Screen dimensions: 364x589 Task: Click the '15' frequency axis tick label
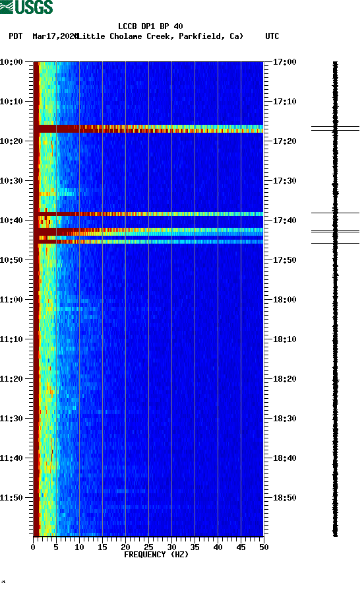102,547
